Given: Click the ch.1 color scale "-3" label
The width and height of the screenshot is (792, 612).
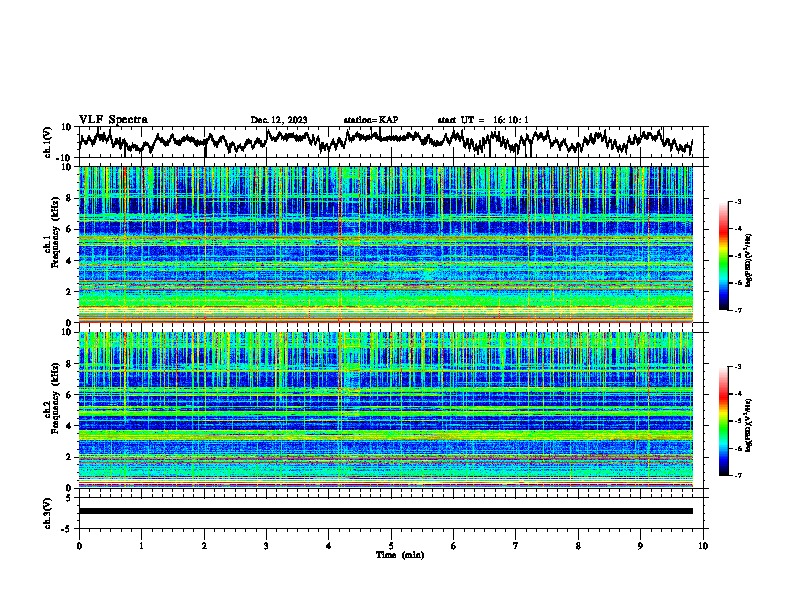Looking at the screenshot, I should pyautogui.click(x=738, y=202).
